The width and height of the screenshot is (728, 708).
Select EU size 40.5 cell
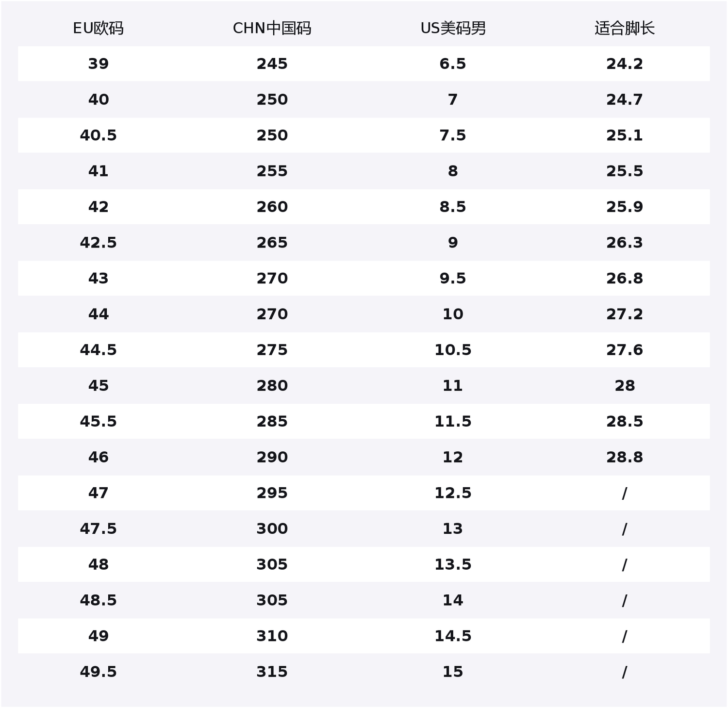98,135
